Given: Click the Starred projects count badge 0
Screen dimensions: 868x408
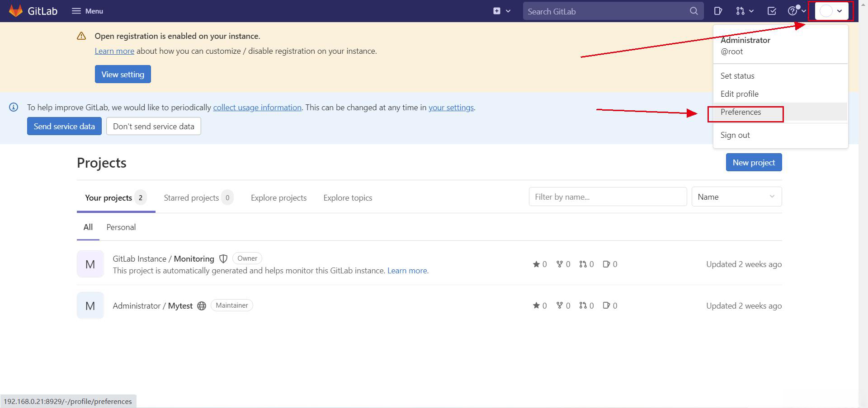Looking at the screenshot, I should point(227,197).
